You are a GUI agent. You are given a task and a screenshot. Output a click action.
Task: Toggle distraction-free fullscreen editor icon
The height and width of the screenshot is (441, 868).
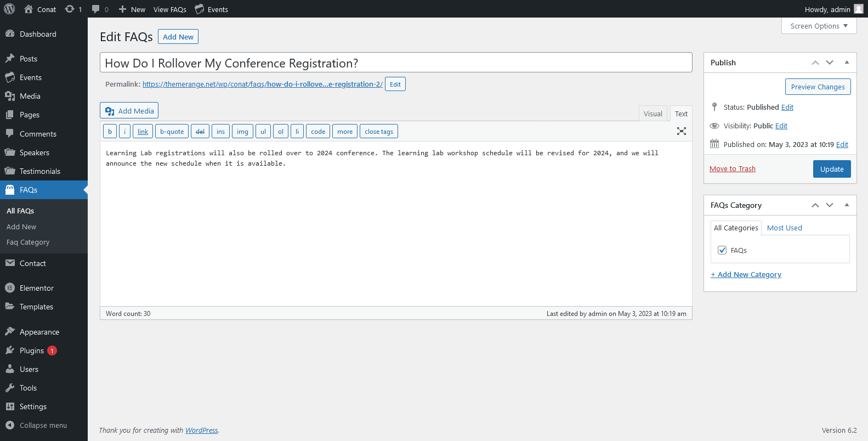point(681,131)
